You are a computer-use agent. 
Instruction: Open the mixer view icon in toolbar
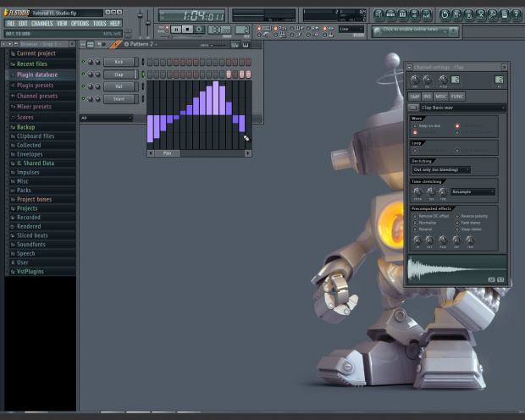coord(426,14)
